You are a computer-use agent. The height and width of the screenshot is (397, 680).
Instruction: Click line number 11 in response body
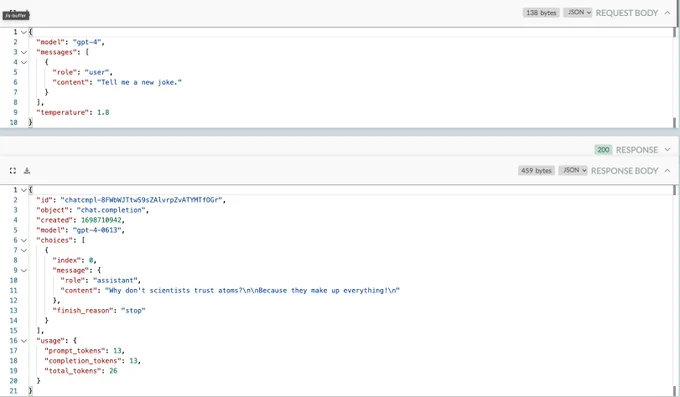click(13, 290)
